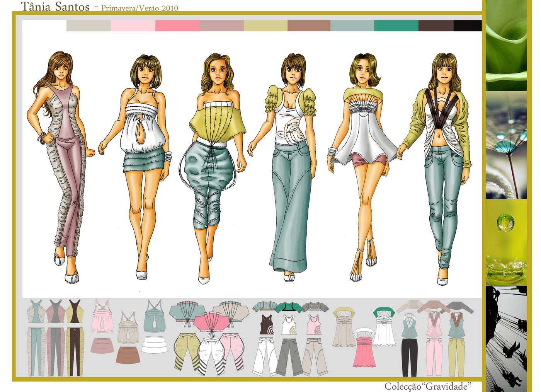Select the green water droplet photo
541x392 pixels.
click(506, 242)
